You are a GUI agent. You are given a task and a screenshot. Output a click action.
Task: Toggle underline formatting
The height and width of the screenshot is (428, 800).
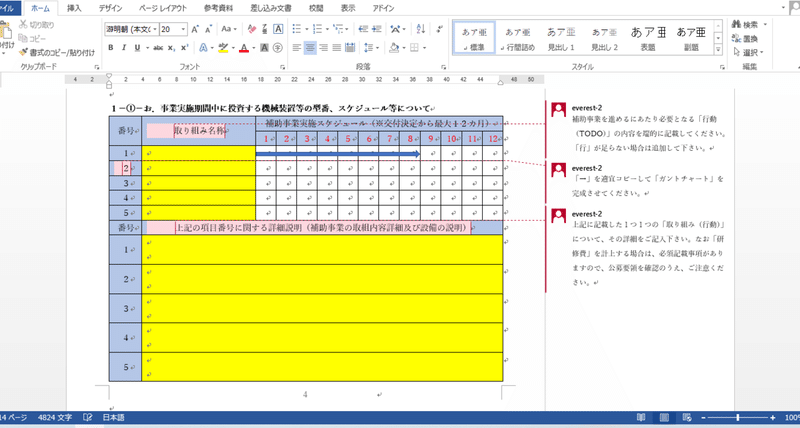[x=137, y=48]
